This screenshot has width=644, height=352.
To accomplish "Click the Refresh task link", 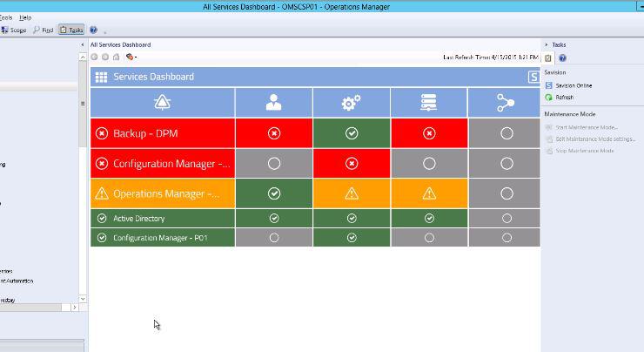I will 564,98.
